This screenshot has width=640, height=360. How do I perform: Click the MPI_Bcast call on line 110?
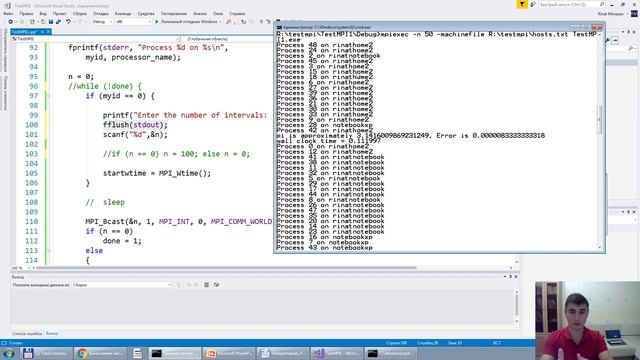click(x=178, y=221)
